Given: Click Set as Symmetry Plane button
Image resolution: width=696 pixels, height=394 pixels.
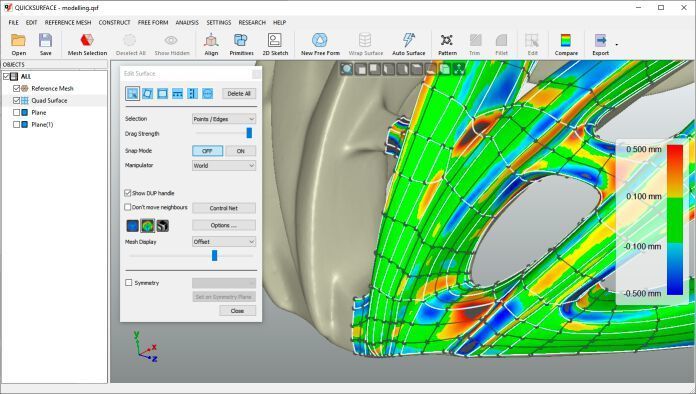Looking at the screenshot, I should click(x=224, y=297).
